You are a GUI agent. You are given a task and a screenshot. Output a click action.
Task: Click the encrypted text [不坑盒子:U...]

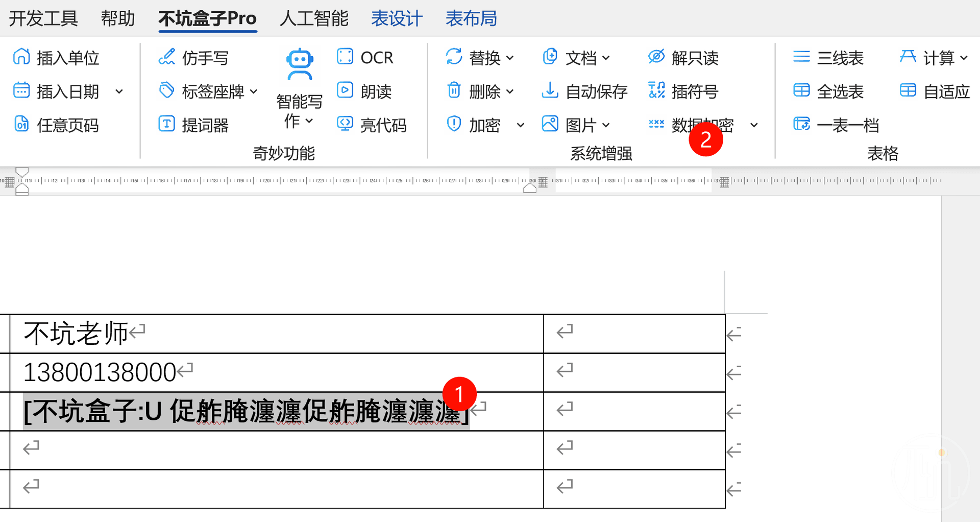[246, 411]
